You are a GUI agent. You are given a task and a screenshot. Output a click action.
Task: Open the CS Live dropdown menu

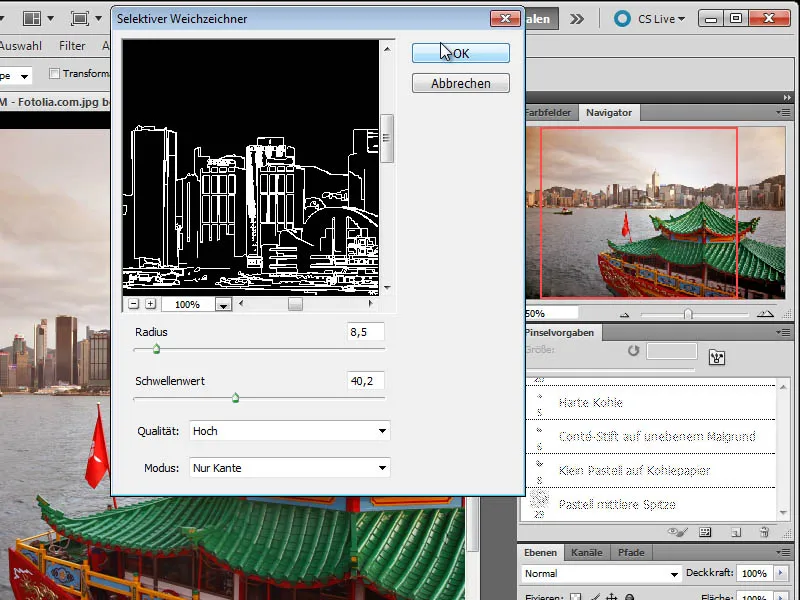tap(661, 19)
